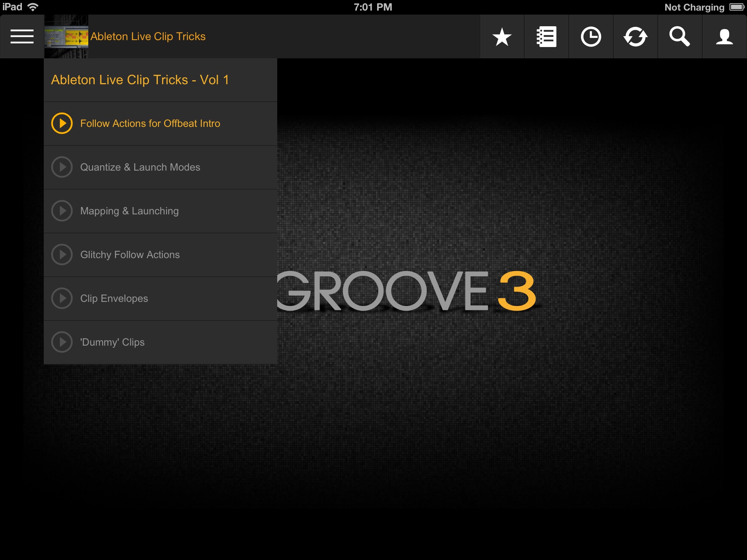Tap the Ableton Live Clip Tricks thumbnail
This screenshot has width=747, height=560.
[x=66, y=36]
